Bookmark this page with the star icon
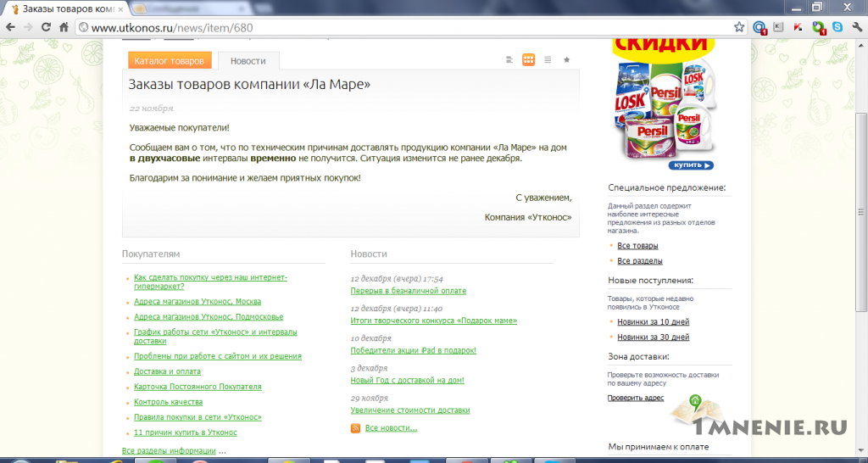Viewport: 868px width, 463px height. click(739, 27)
